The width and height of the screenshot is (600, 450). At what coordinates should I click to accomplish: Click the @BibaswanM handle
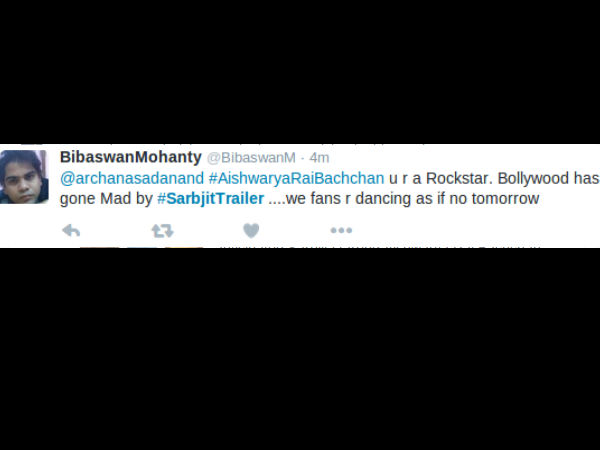point(251,158)
